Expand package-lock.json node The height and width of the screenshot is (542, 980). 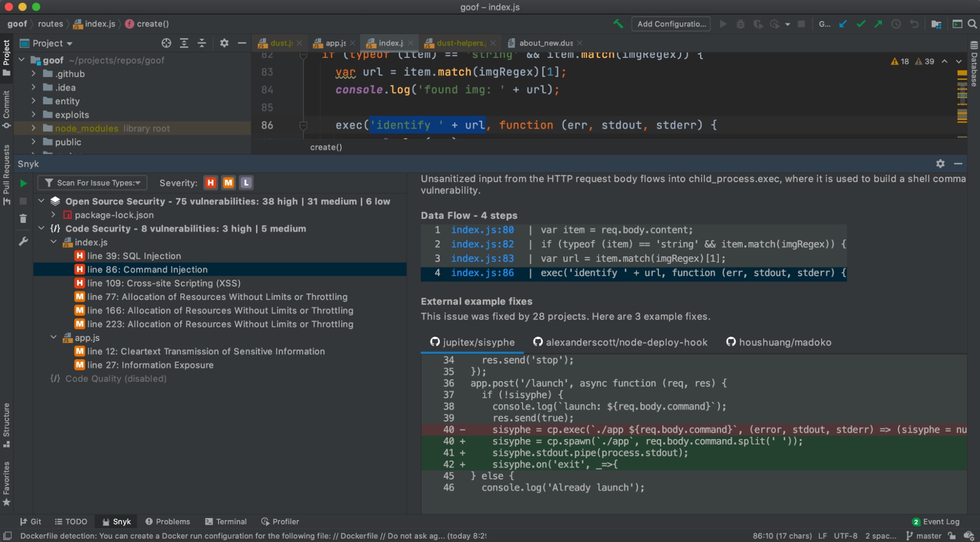click(x=53, y=215)
